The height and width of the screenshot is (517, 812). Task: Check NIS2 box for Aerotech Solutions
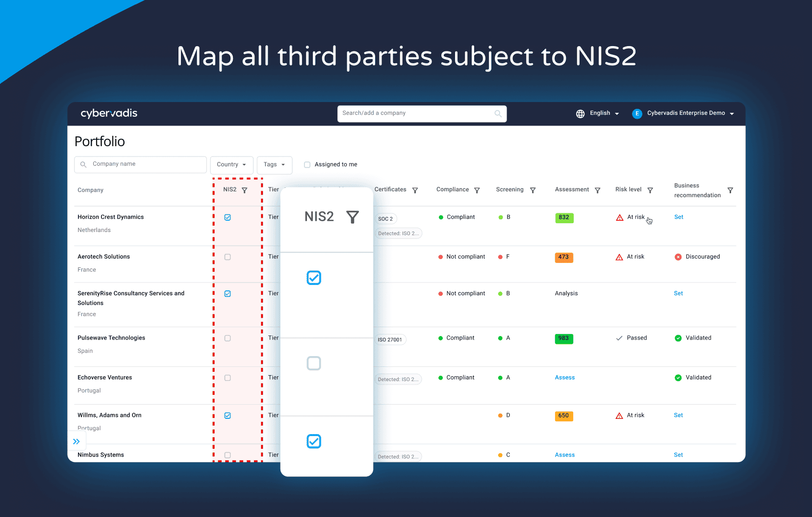228,257
